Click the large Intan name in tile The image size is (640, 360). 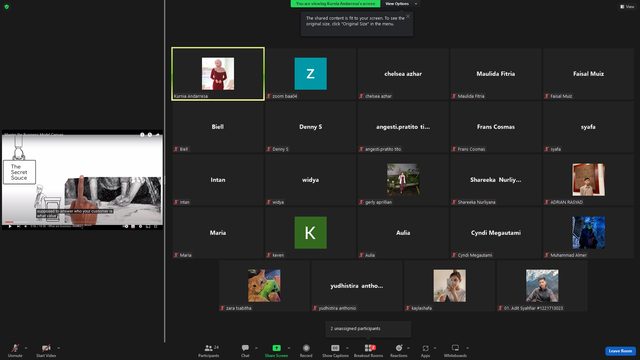point(218,180)
